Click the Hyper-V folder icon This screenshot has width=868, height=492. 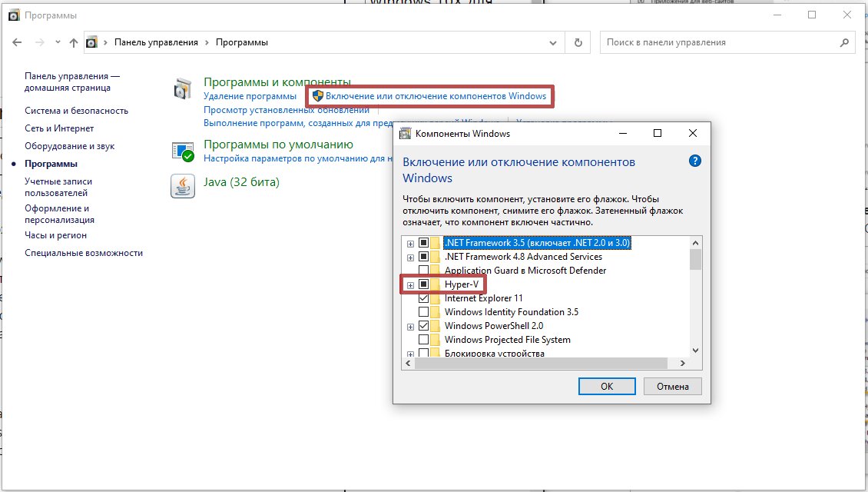click(x=435, y=284)
